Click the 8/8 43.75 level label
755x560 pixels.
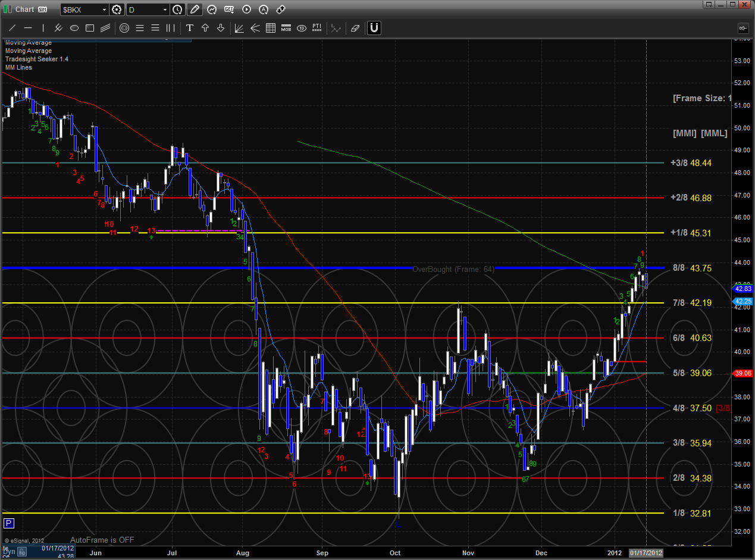tap(692, 268)
